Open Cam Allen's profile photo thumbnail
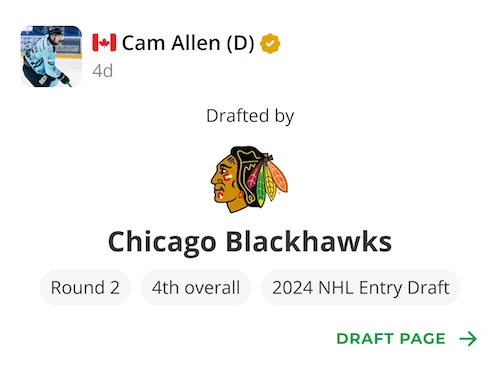Viewport: 500px width, 367px height. (x=51, y=56)
